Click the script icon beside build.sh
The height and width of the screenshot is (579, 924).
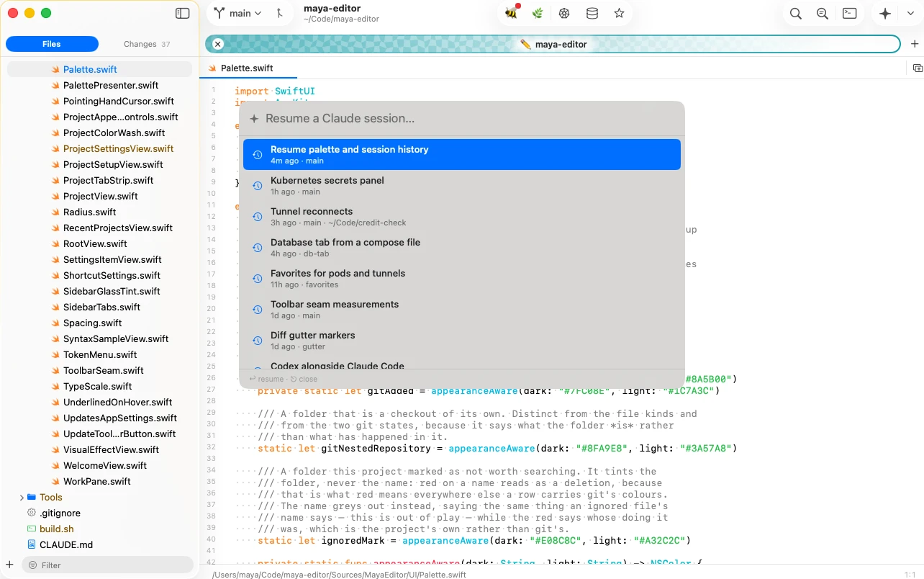(32, 529)
